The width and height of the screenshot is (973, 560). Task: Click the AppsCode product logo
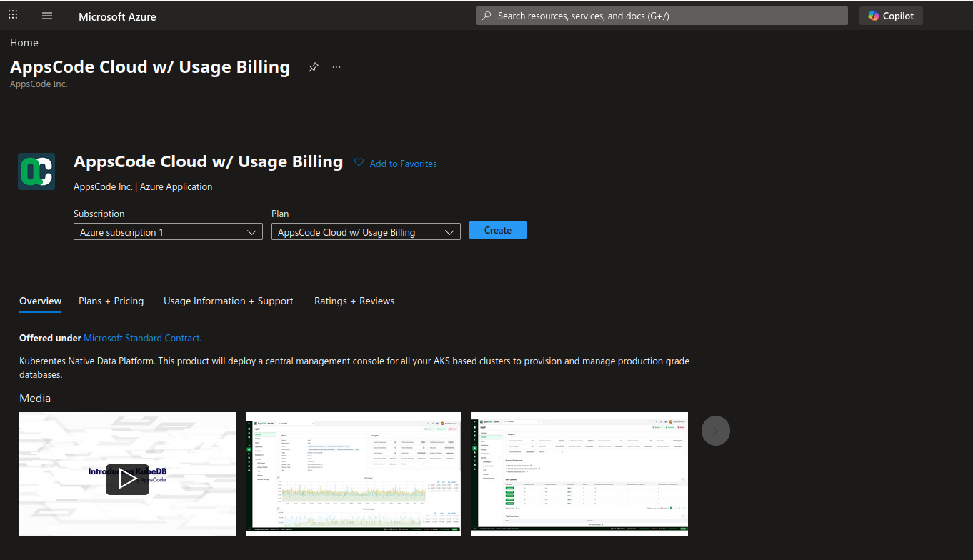pos(36,171)
